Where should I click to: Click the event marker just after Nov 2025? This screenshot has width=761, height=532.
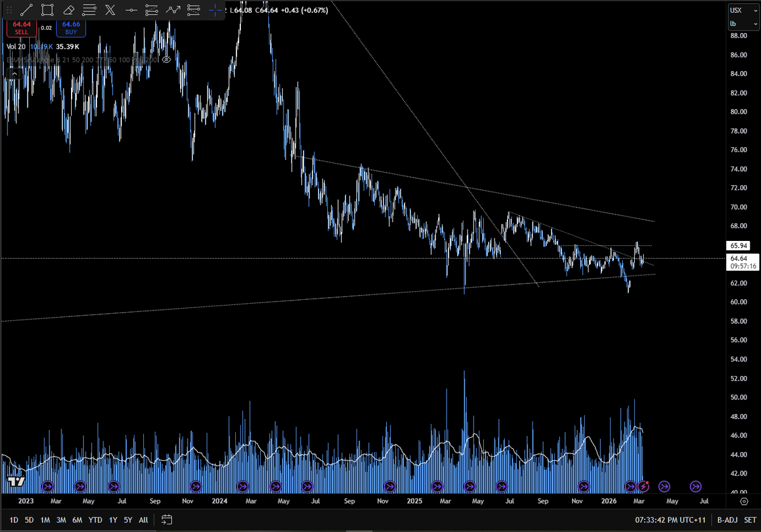pos(583,486)
